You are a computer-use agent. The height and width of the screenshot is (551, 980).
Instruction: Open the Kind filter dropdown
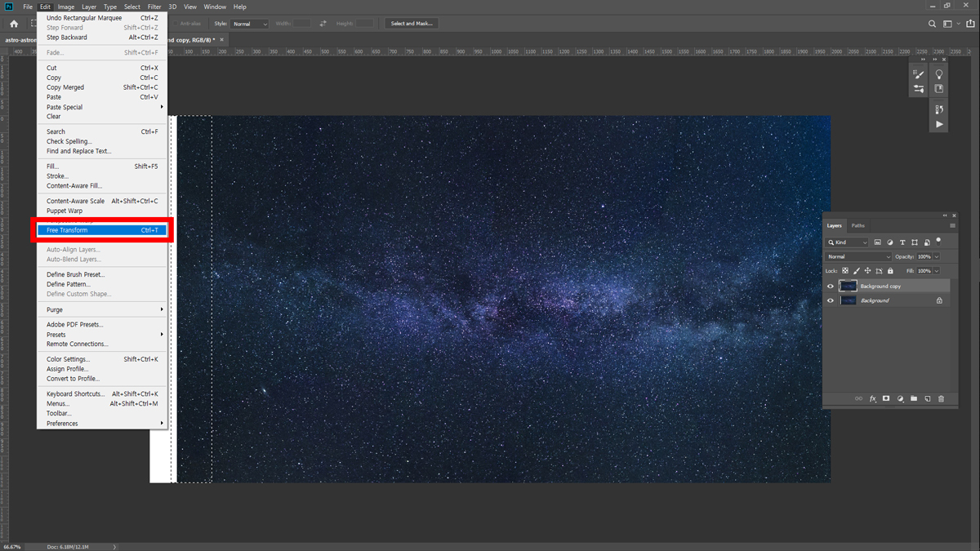847,242
